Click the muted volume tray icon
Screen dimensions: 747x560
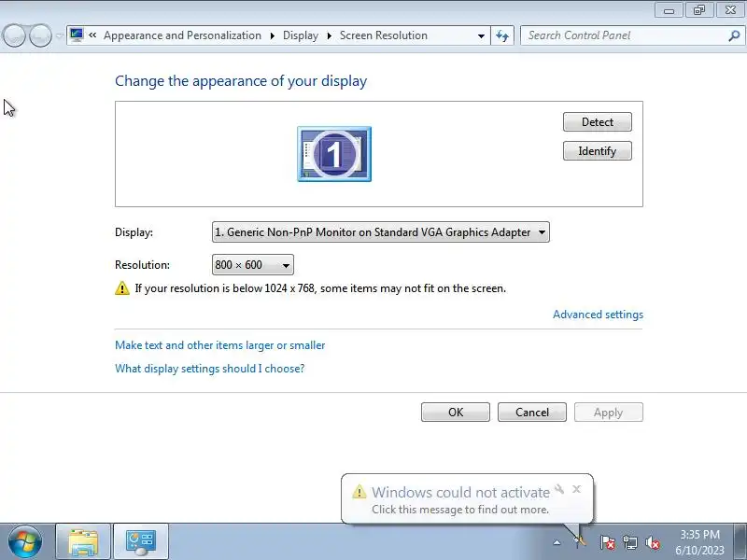[652, 542]
